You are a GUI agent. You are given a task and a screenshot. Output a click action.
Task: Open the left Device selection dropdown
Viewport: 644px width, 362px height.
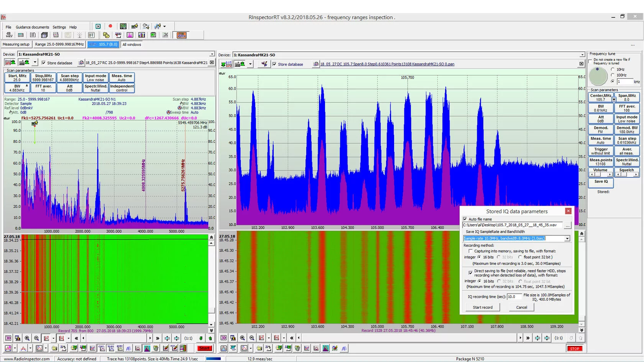click(x=212, y=54)
